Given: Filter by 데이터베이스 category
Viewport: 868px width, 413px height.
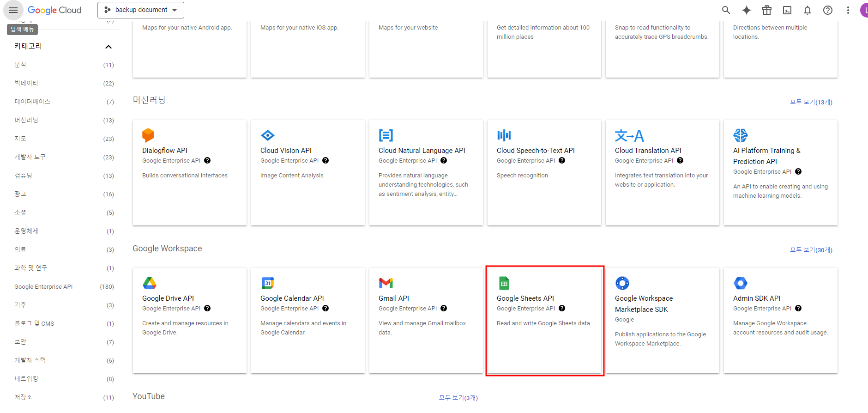Looking at the screenshot, I should [x=64, y=102].
